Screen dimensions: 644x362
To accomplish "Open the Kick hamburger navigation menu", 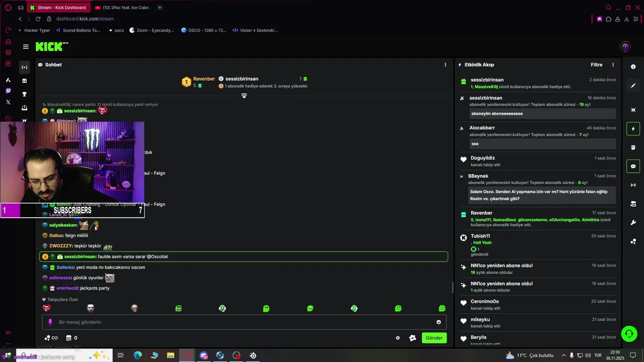I will pos(26,47).
